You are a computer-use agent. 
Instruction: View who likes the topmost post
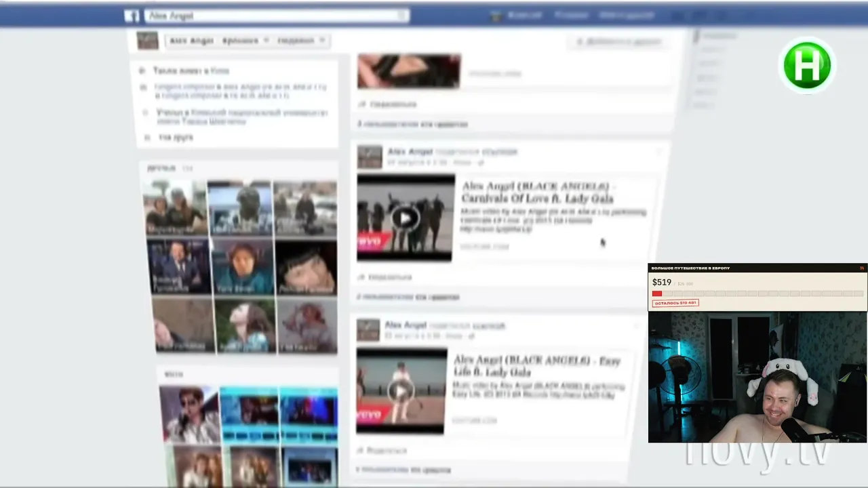coord(412,124)
